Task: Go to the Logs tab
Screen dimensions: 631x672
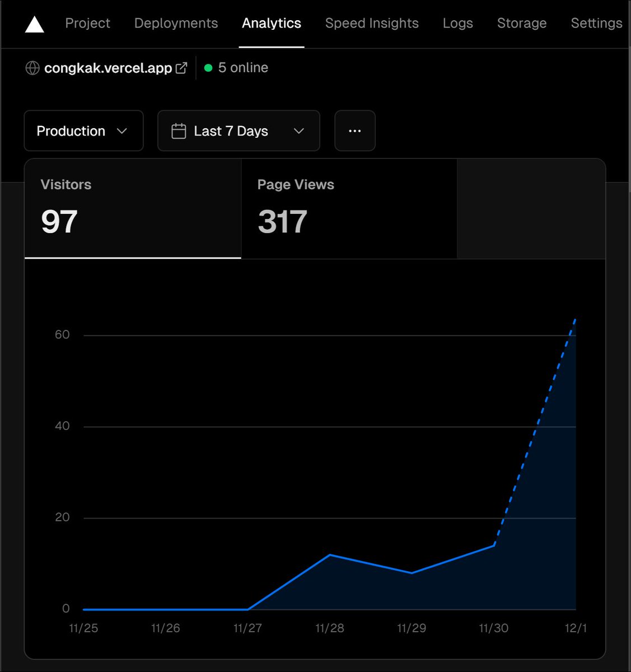Action: point(457,23)
